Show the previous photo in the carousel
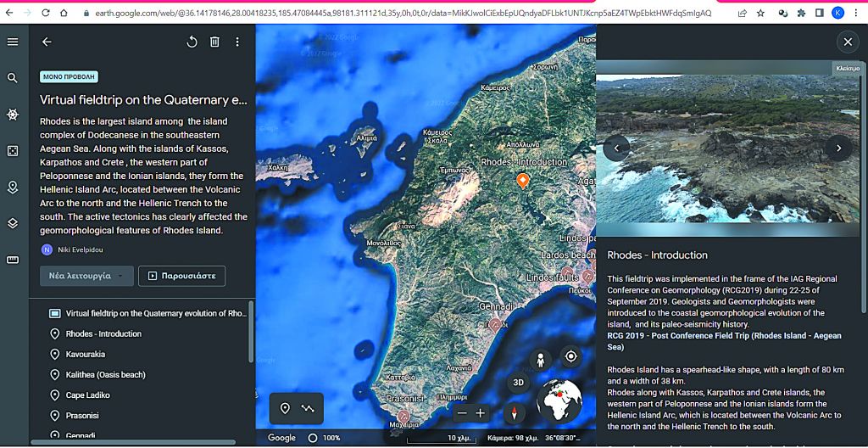Screen dimensions: 868x448 [x=616, y=148]
